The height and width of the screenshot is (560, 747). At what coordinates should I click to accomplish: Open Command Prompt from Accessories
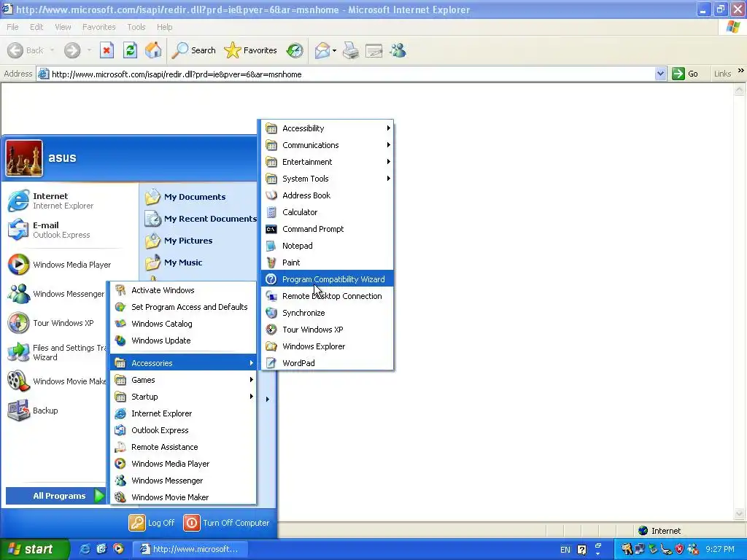click(x=328, y=229)
